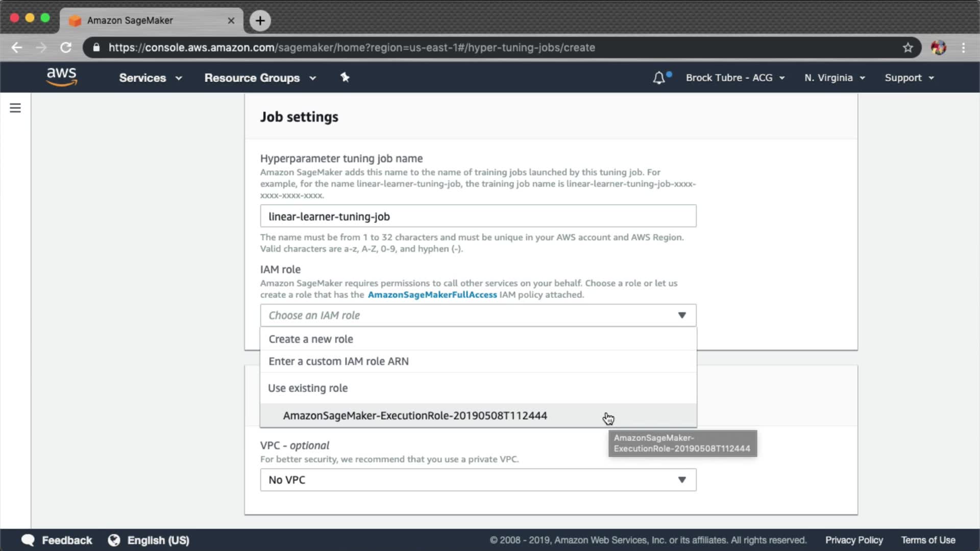
Task: Select AmazonSageMaker-ExecutionRole-20190508T112444 role
Action: 414,416
